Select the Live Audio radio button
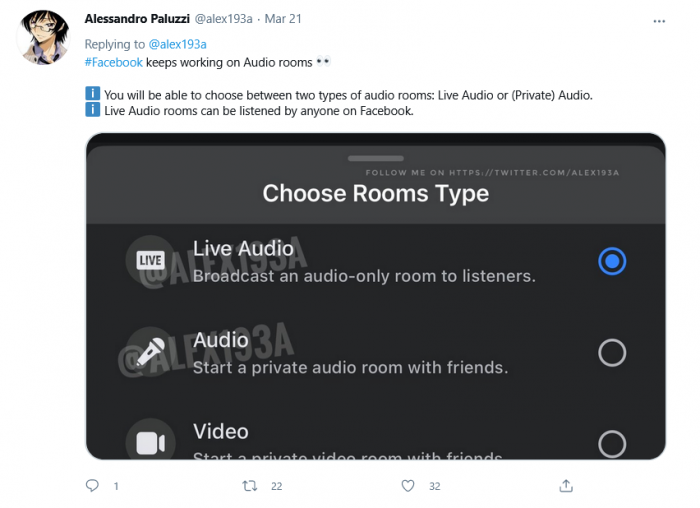The height and width of the screenshot is (508, 700). point(611,261)
